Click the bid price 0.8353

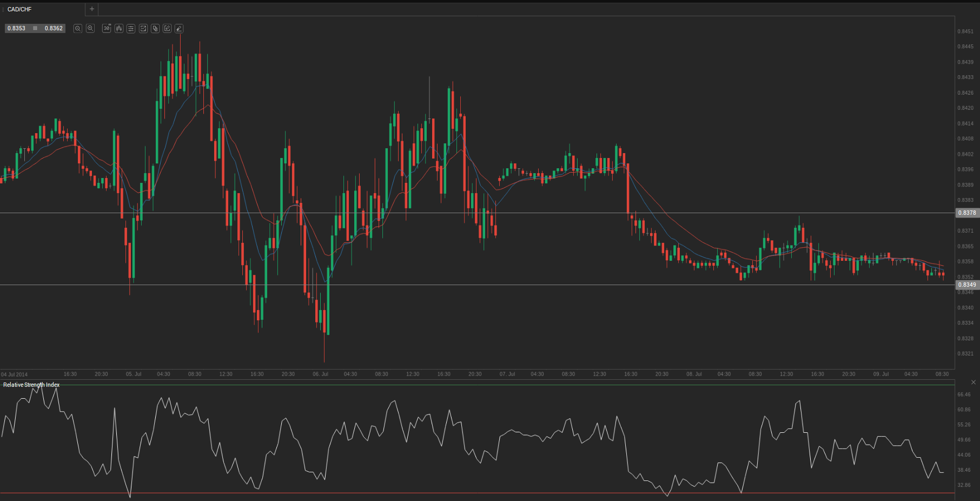tap(16, 28)
